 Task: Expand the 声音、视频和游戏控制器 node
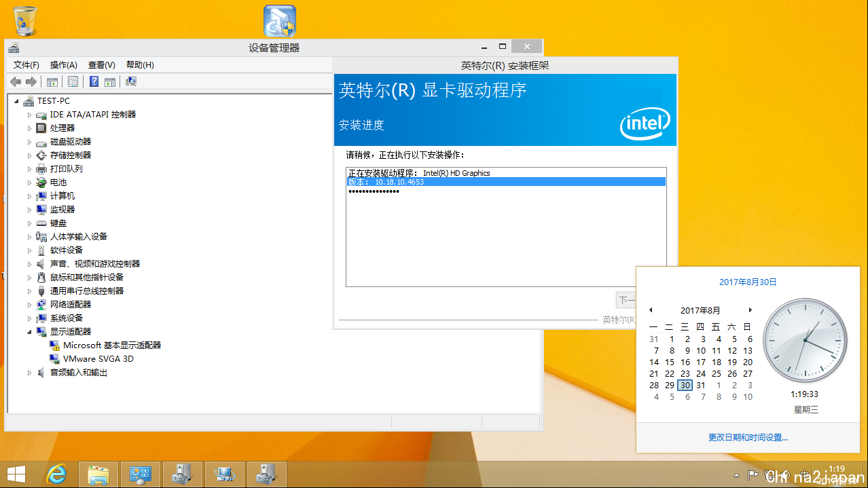click(29, 264)
